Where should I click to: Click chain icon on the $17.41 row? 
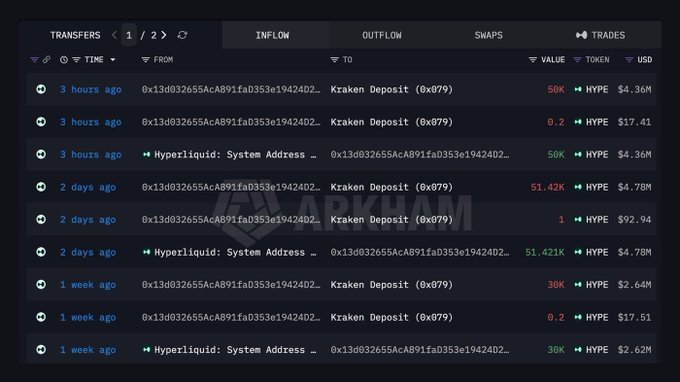coord(41,122)
